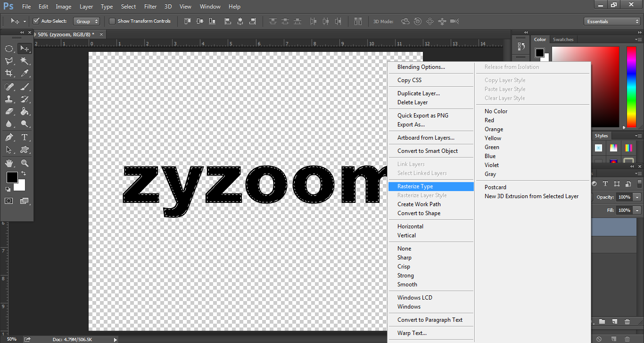Screen dimensions: 644x343
Task: Select the Clone Stamp tool
Action: pyautogui.click(x=9, y=99)
